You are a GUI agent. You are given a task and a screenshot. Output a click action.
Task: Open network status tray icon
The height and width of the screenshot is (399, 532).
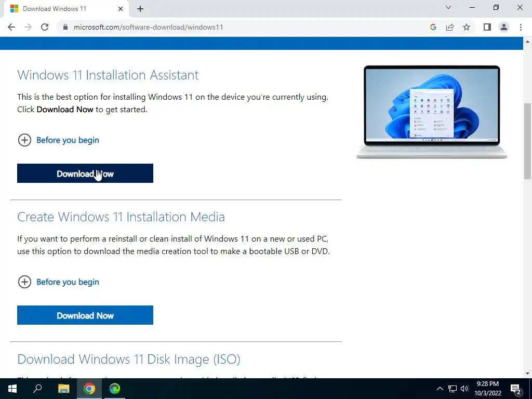tap(453, 389)
